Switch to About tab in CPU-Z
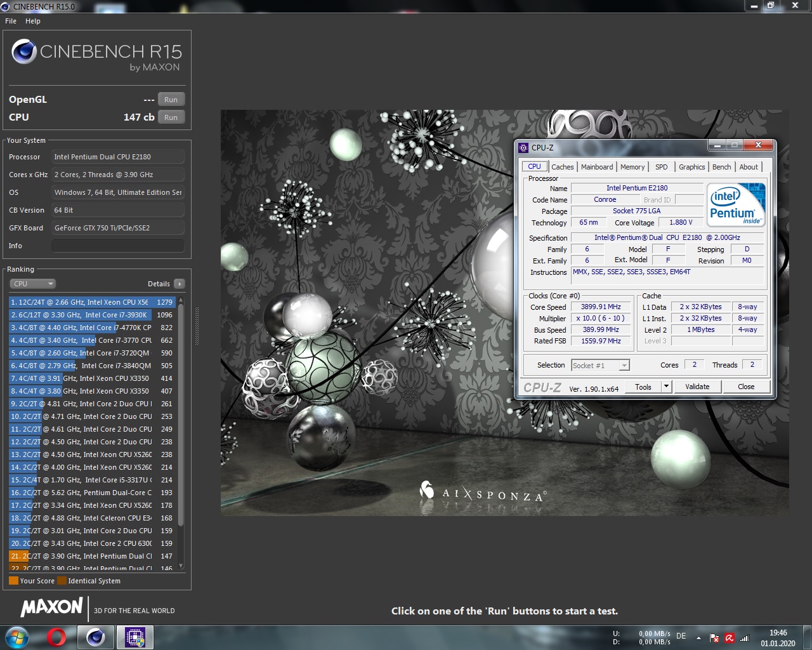Viewport: 812px width, 650px height. point(749,167)
